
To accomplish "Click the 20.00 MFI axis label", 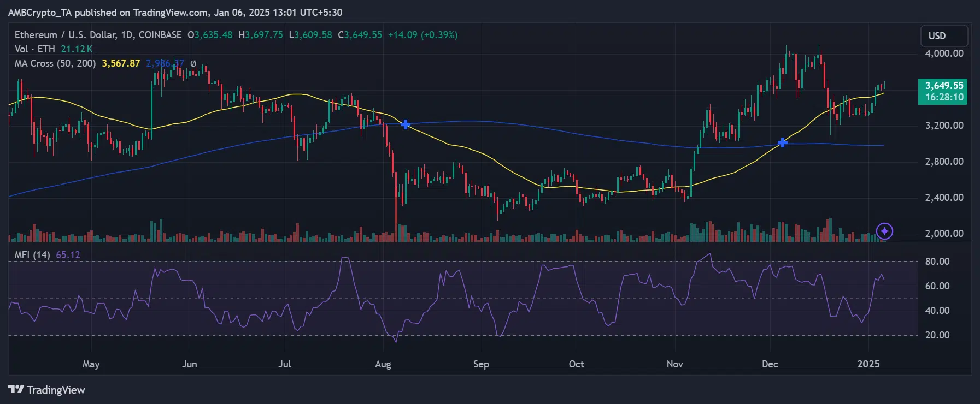I will (x=937, y=335).
